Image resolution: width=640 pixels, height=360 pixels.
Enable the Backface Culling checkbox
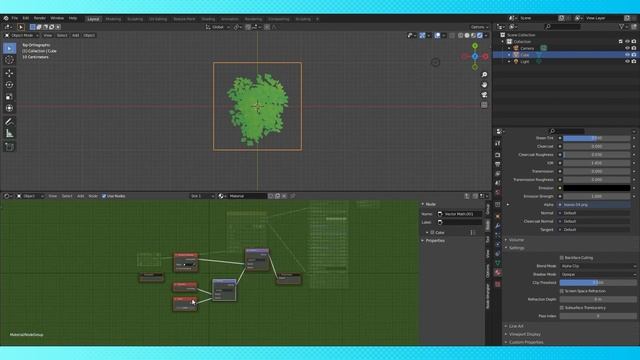click(x=562, y=258)
